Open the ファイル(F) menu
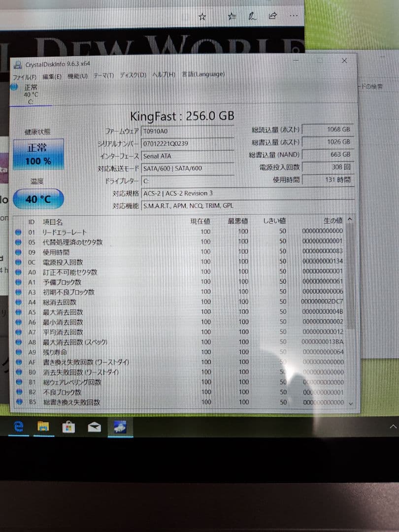The height and width of the screenshot is (532, 399). point(25,77)
